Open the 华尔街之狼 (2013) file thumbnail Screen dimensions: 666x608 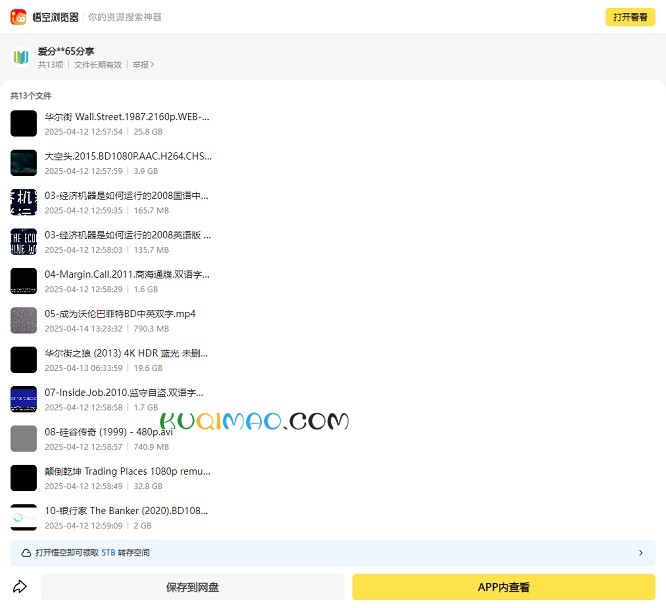click(24, 360)
